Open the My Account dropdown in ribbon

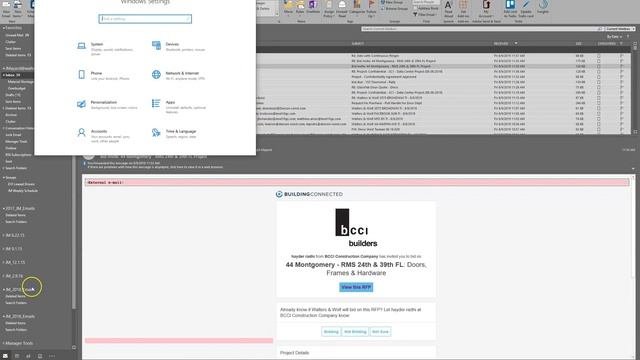486,8
